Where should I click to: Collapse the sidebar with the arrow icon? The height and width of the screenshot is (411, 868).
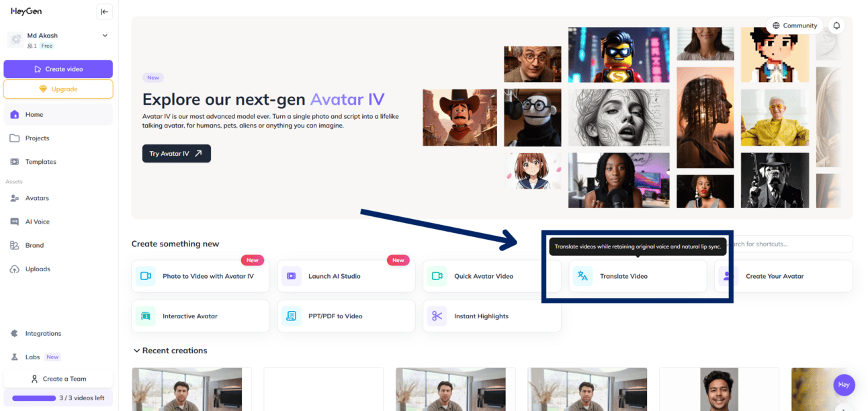pyautogui.click(x=104, y=11)
